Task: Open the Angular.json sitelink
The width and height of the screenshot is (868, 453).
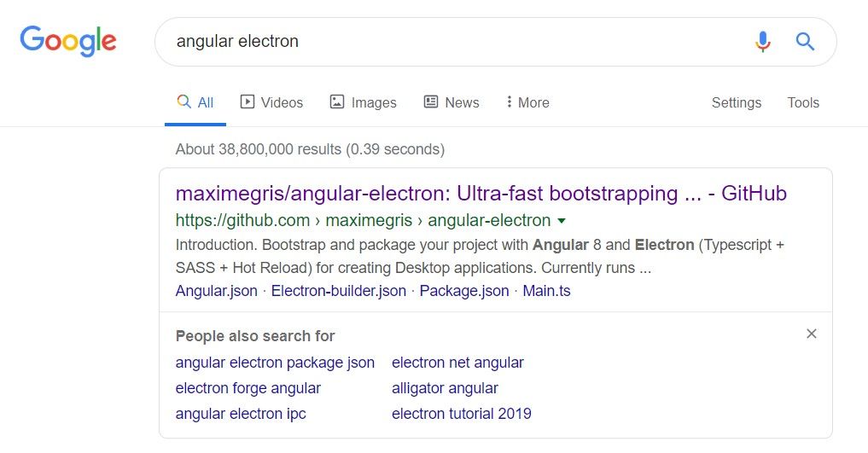Action: [217, 291]
